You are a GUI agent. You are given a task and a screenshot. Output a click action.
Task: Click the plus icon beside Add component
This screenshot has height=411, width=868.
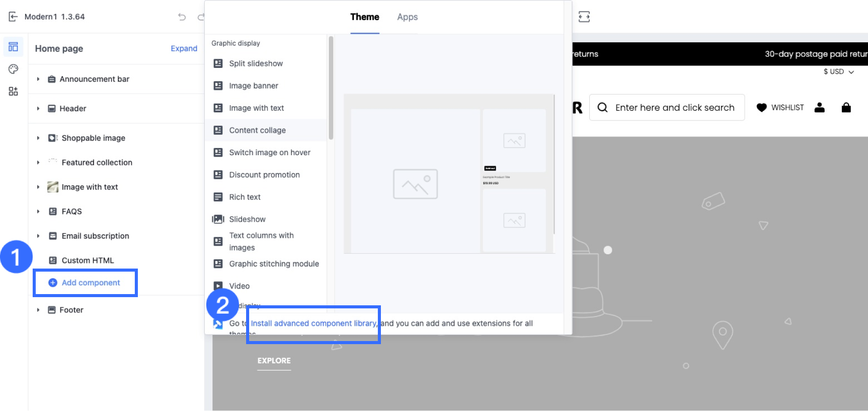coord(53,283)
